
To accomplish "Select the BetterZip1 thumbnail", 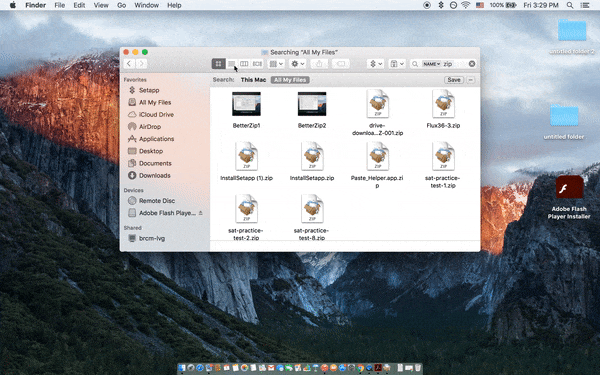I will point(246,104).
